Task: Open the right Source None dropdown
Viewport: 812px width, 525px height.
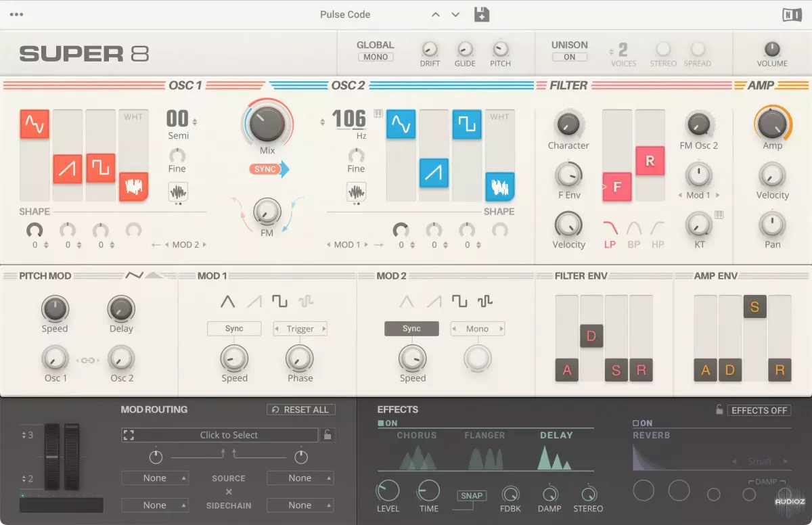Action: click(300, 478)
